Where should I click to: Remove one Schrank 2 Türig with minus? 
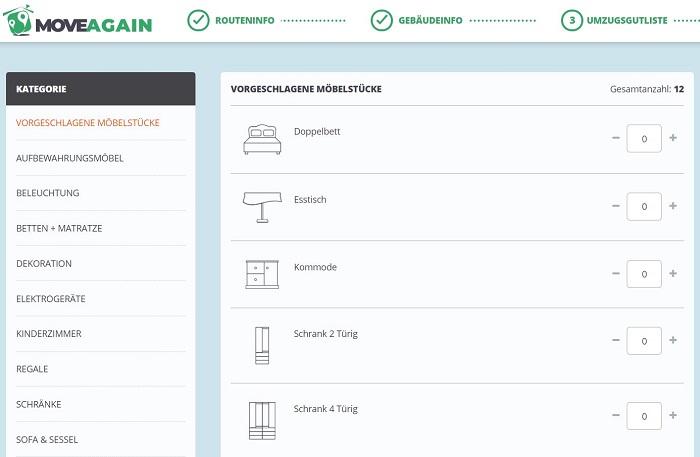(616, 340)
